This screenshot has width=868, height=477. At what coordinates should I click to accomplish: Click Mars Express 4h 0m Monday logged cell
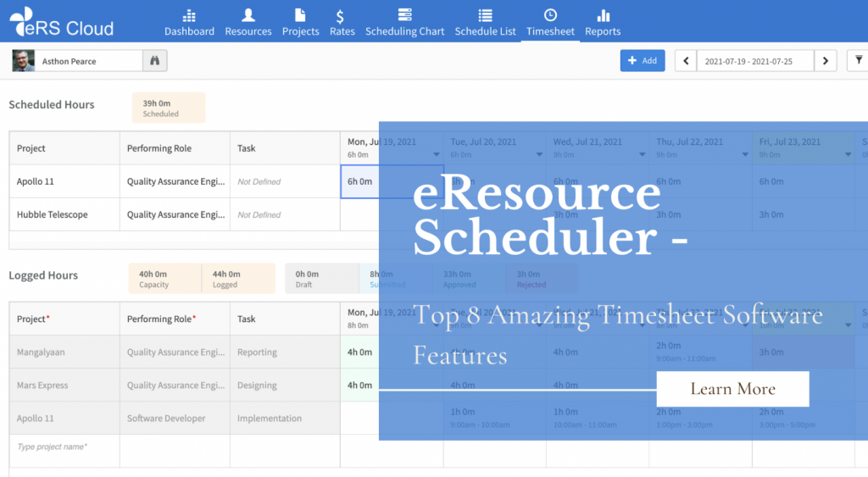click(x=392, y=385)
